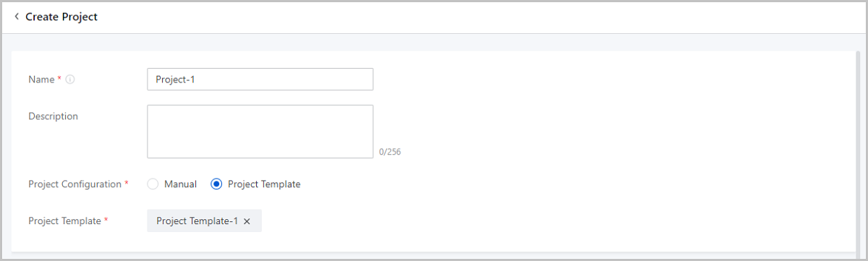Click the Project Template field label
Screen dimensions: 868x261
tap(64, 221)
